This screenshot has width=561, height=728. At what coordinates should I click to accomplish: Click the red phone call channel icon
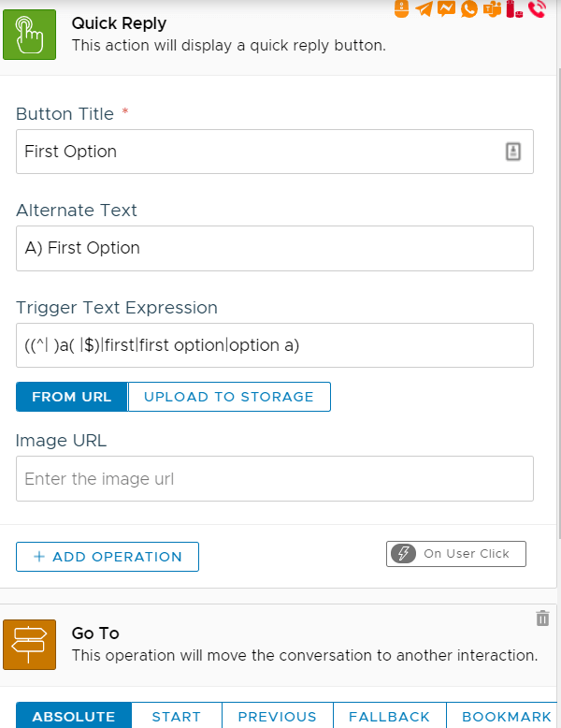pos(537,8)
